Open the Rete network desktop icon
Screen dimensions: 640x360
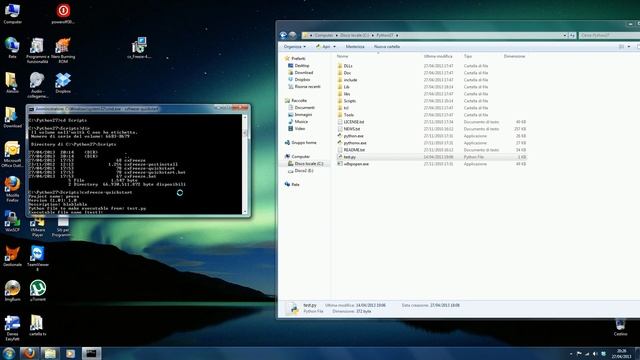(12, 48)
